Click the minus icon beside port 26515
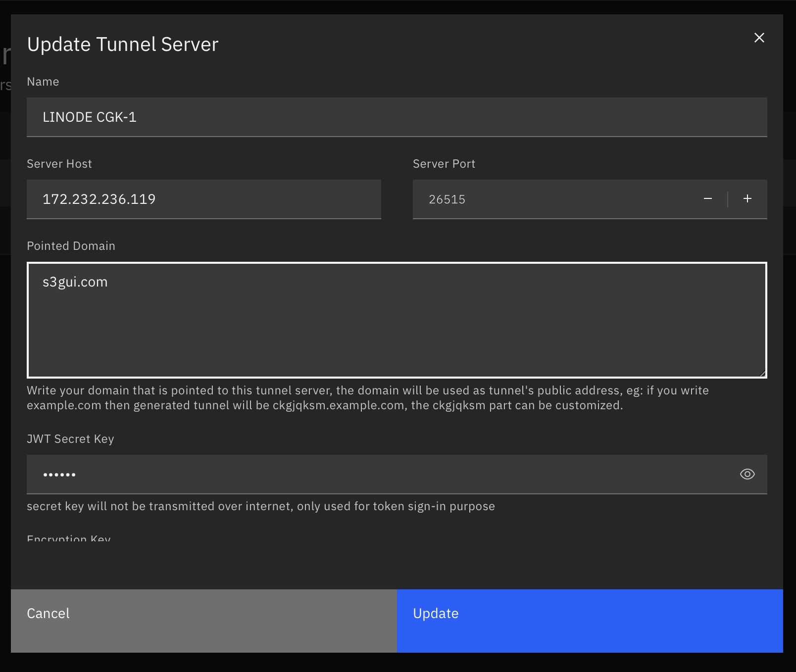The image size is (796, 672). 708,199
